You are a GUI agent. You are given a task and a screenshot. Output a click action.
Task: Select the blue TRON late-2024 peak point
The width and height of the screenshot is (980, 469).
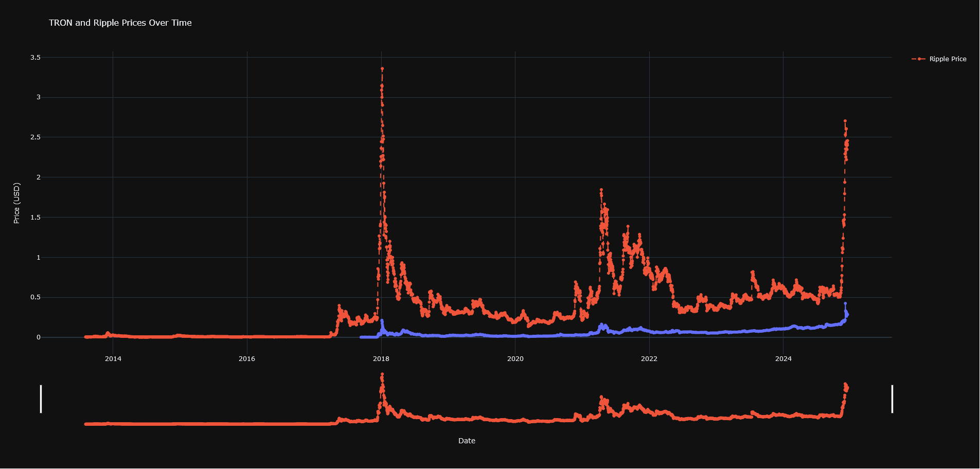click(x=845, y=303)
